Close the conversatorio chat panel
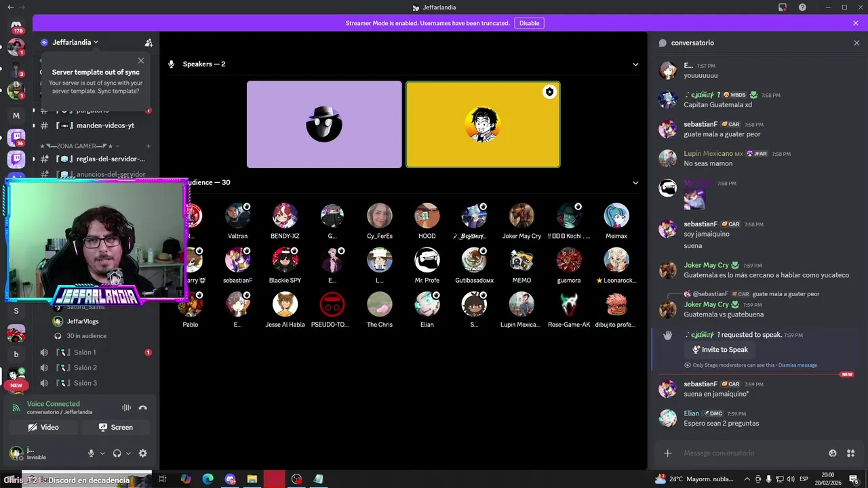The height and width of the screenshot is (488, 868). coord(856,43)
